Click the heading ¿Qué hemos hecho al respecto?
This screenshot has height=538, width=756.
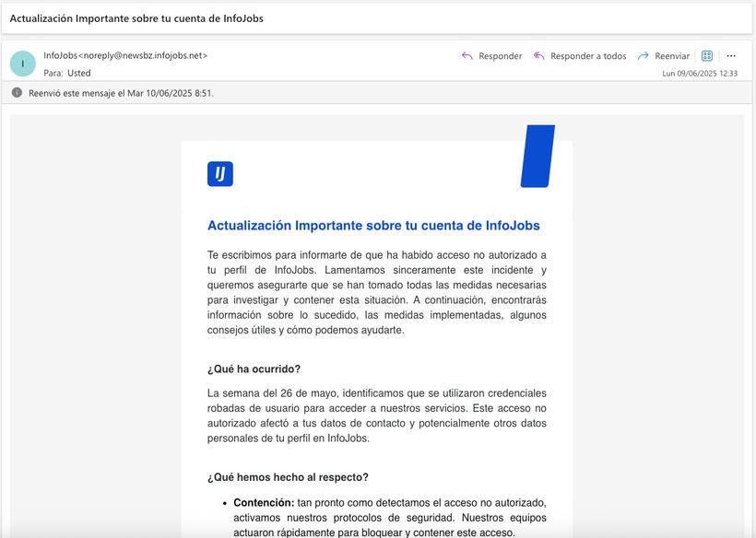point(288,477)
